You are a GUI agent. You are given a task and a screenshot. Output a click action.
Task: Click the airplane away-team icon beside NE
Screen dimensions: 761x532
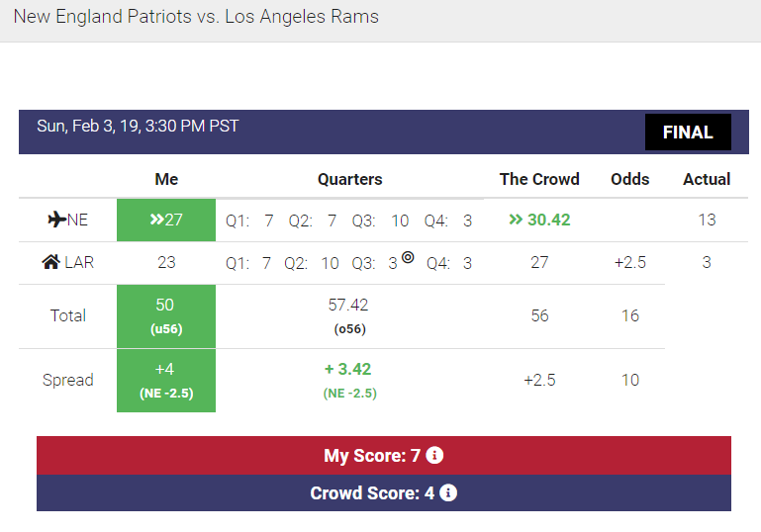click(x=56, y=220)
